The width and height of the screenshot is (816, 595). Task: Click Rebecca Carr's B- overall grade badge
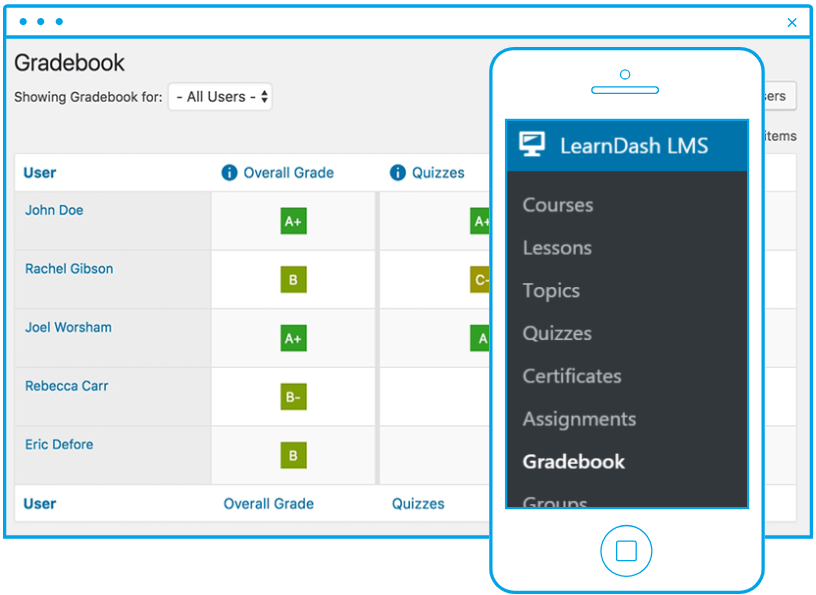[x=294, y=397]
